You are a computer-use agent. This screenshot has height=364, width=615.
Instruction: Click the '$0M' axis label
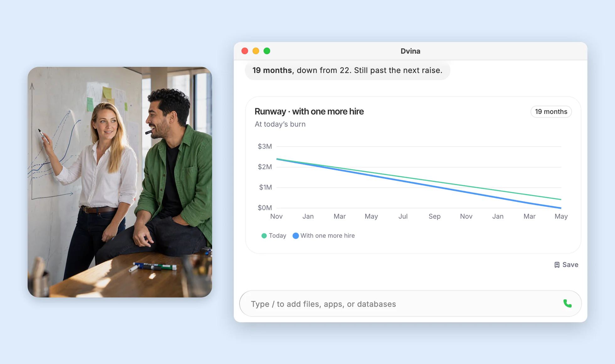(x=265, y=208)
